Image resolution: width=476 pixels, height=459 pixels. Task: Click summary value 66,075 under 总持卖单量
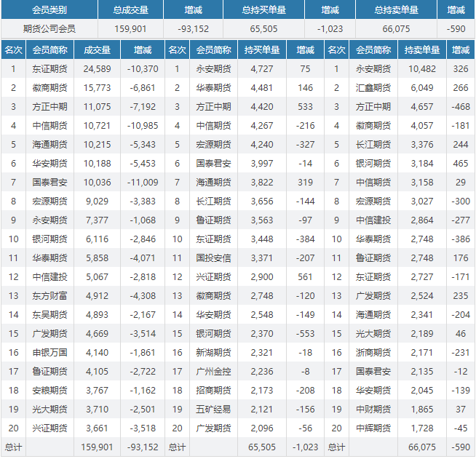pos(396,29)
